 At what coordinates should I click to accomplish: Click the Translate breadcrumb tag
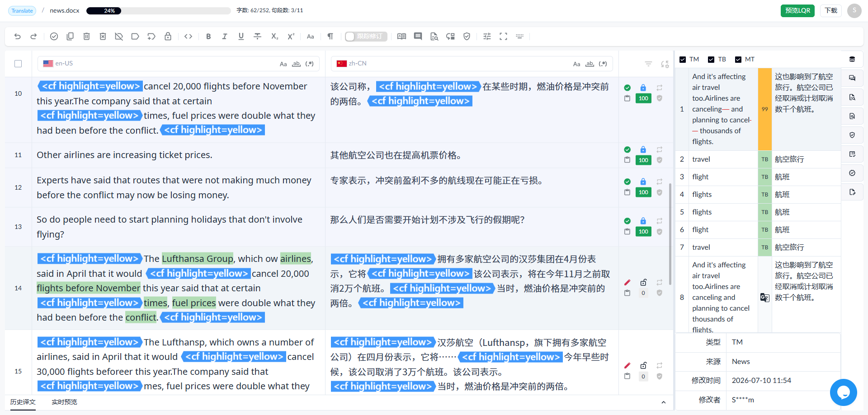click(22, 10)
